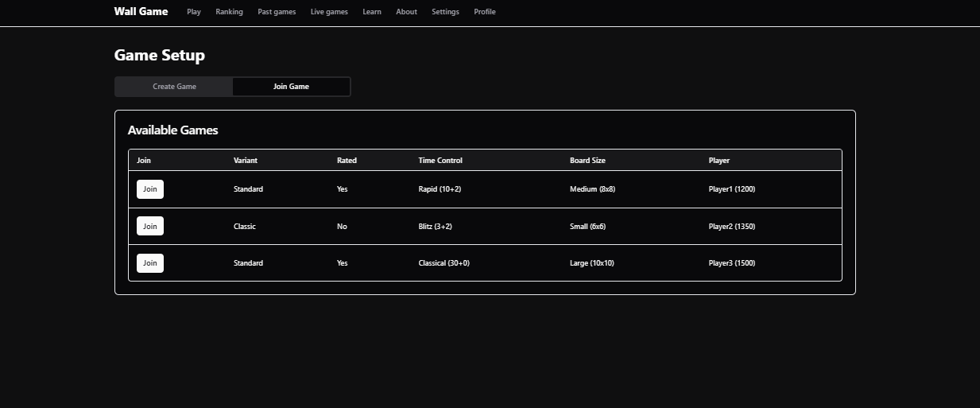Go to the Ranking page
980x408 pixels.
229,12
